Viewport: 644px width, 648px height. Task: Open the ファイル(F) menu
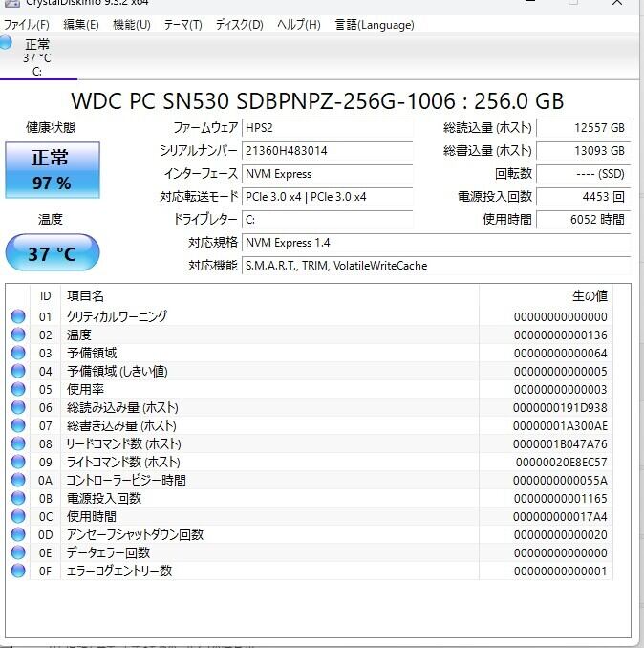(x=27, y=25)
